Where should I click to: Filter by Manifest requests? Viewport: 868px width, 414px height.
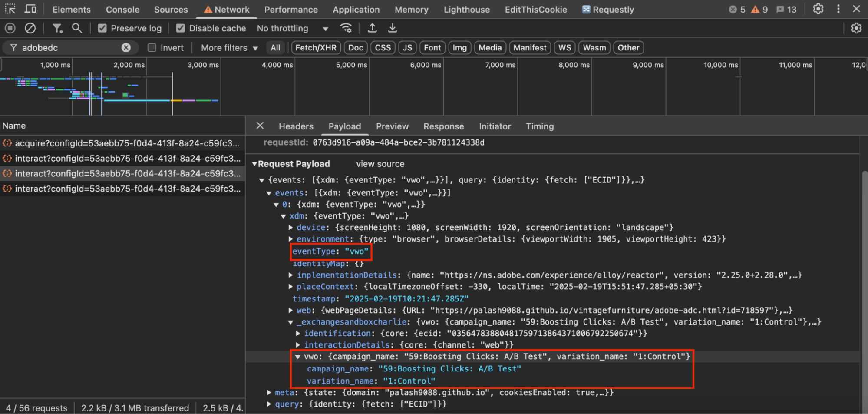(530, 48)
